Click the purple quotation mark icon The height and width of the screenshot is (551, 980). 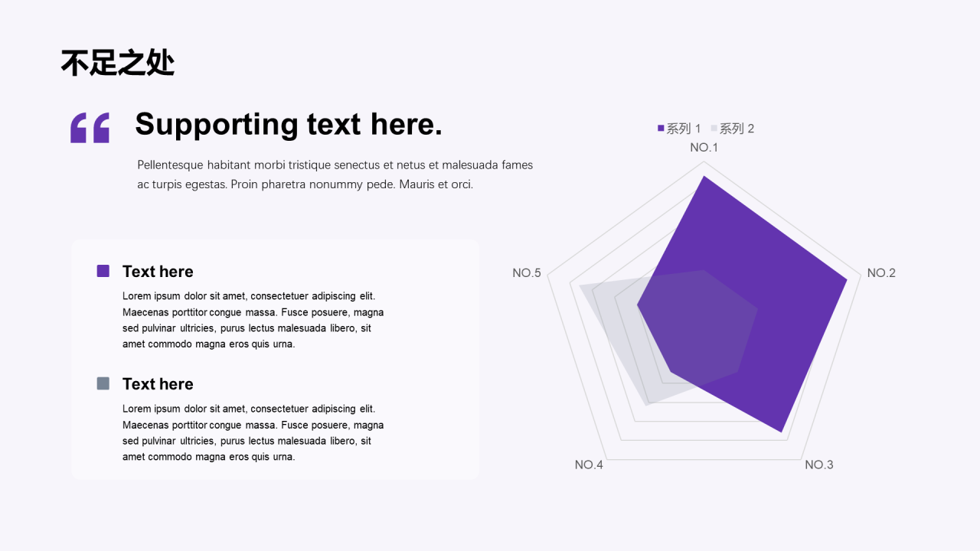tap(90, 128)
